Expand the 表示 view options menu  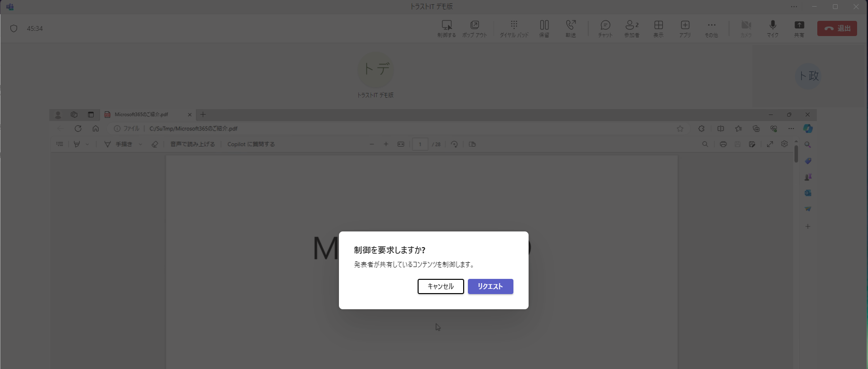click(x=658, y=28)
